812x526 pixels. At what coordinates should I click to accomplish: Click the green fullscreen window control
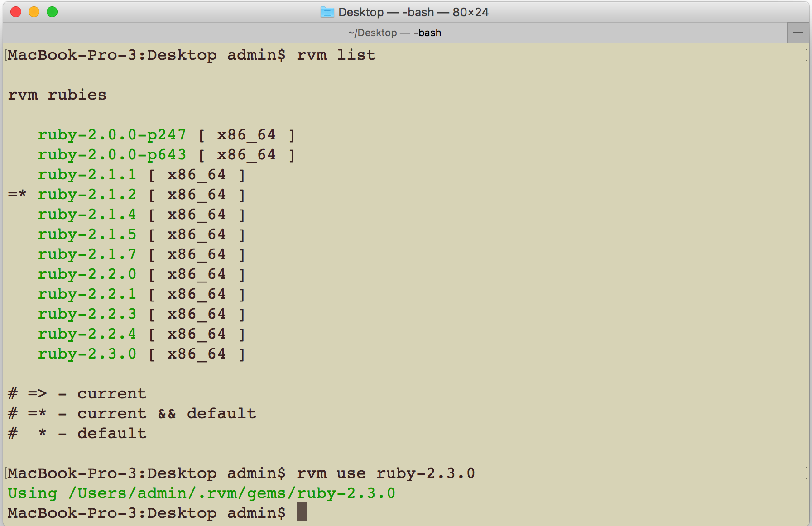click(x=53, y=12)
